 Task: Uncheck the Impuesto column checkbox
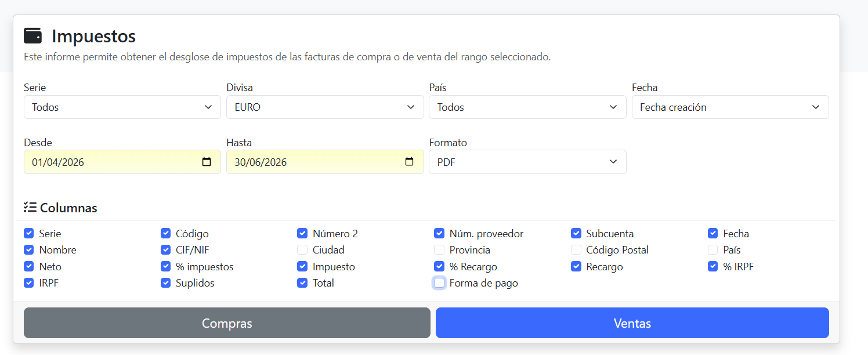(302, 266)
